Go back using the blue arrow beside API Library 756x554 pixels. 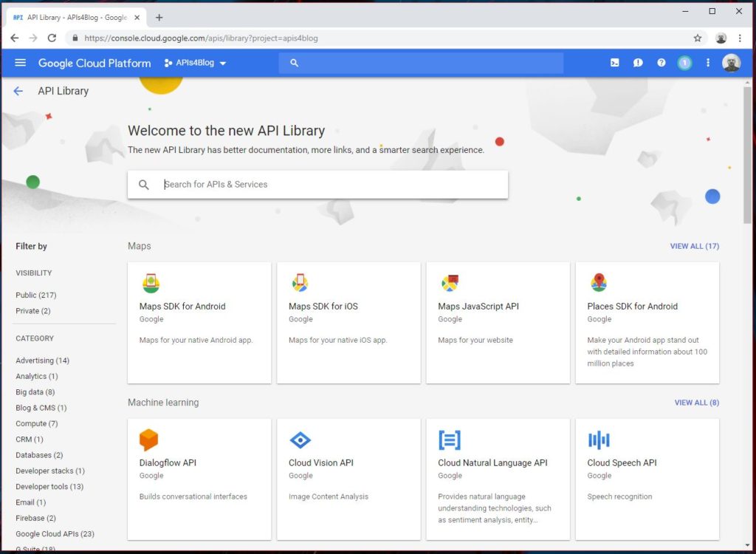pos(18,90)
